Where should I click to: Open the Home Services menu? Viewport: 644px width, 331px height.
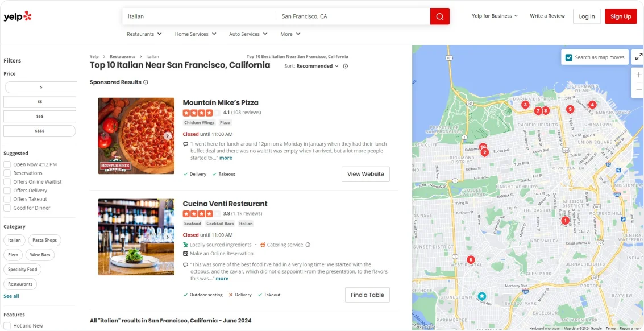[x=195, y=34]
